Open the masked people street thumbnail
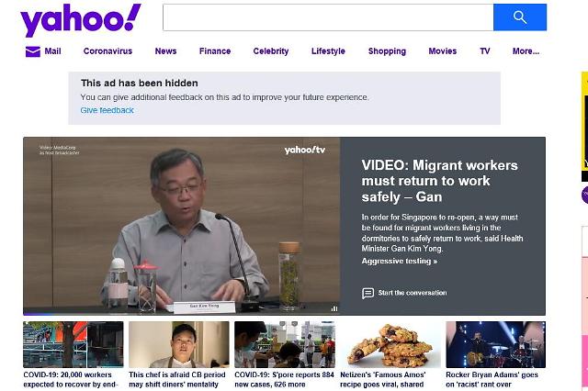 click(285, 344)
